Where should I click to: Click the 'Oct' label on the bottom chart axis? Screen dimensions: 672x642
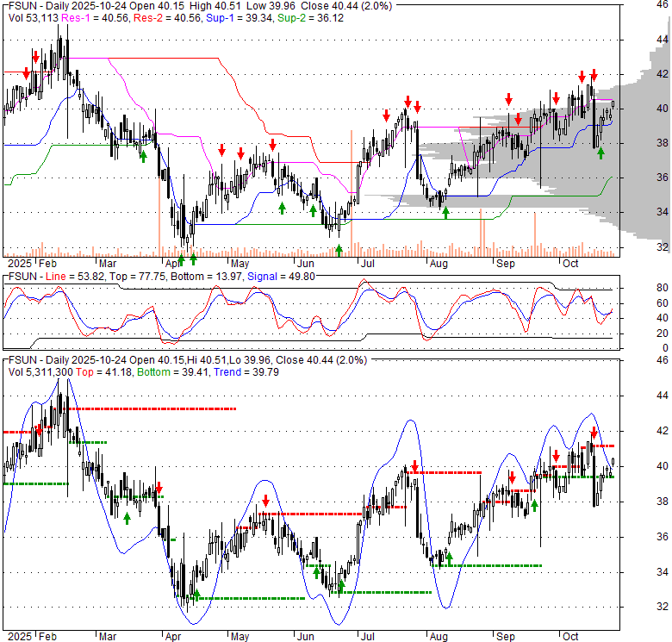pos(570,637)
